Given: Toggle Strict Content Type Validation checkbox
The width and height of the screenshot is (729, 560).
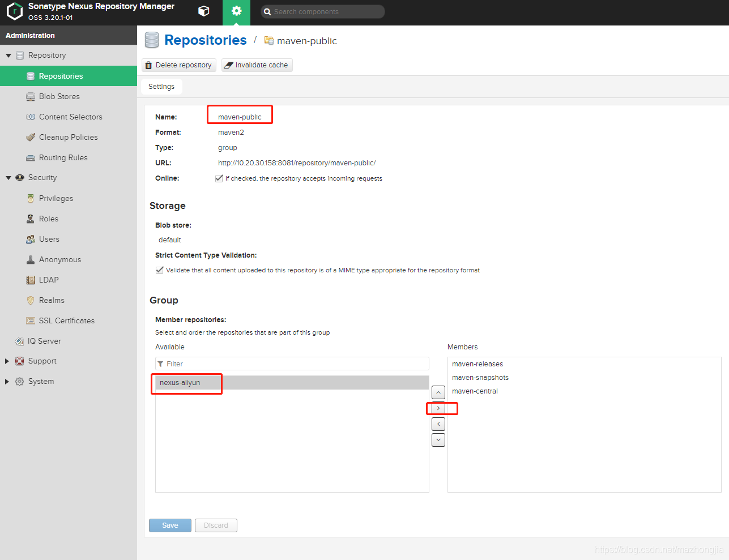Looking at the screenshot, I should pos(159,270).
